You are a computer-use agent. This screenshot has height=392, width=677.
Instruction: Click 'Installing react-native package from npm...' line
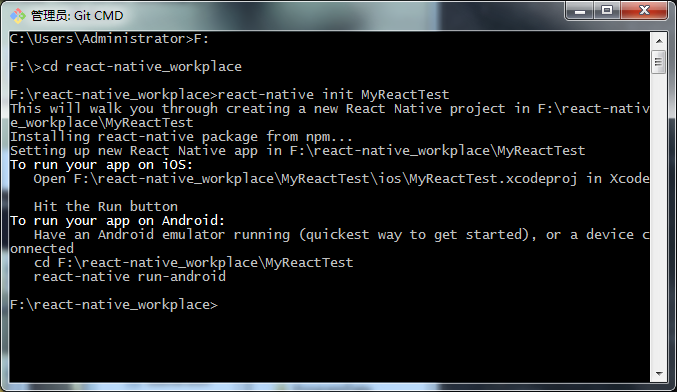[x=181, y=137]
